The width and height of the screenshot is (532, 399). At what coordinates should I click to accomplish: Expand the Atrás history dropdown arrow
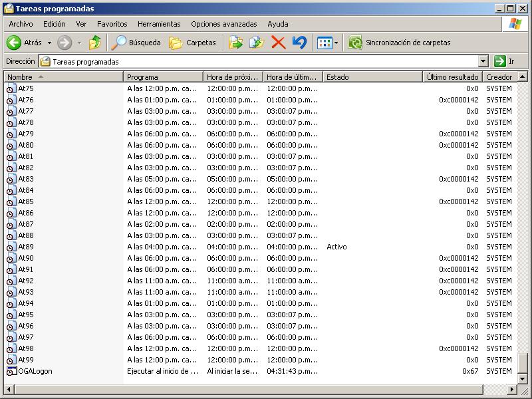coord(49,43)
